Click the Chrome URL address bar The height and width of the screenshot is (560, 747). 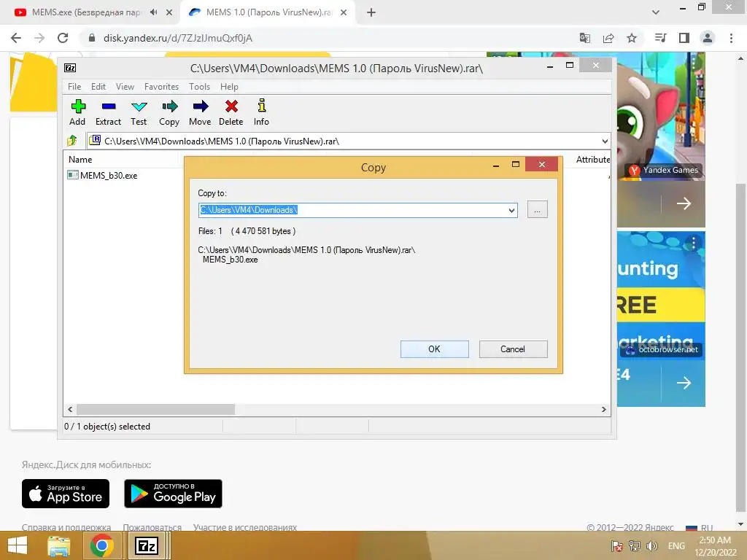(329, 38)
